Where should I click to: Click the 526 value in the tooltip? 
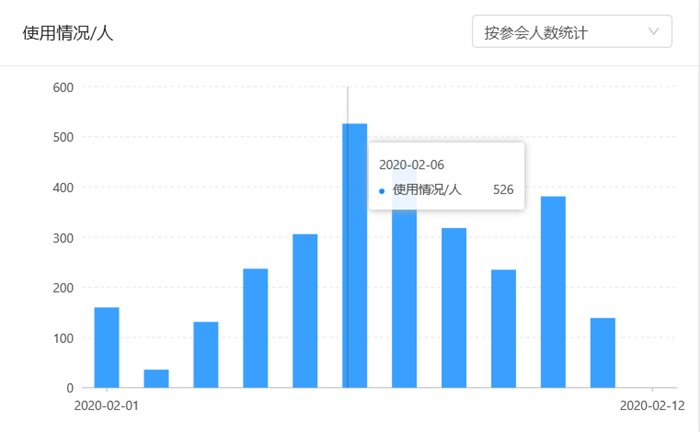[503, 189]
